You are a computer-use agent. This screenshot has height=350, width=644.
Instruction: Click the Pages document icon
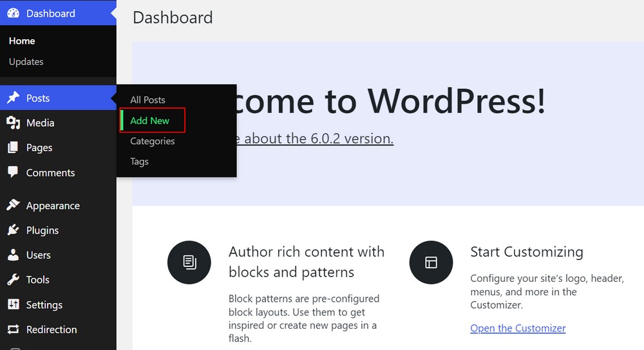(13, 147)
